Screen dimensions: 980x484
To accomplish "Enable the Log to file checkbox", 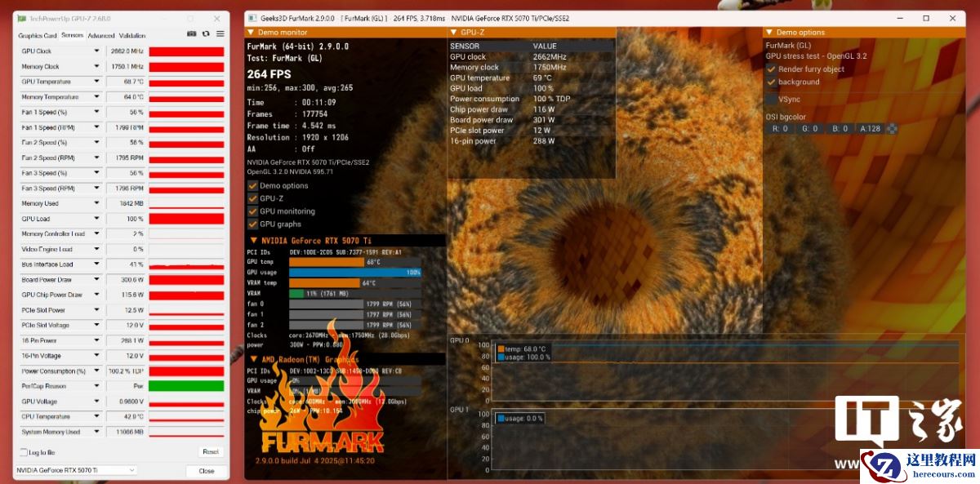I will (24, 452).
